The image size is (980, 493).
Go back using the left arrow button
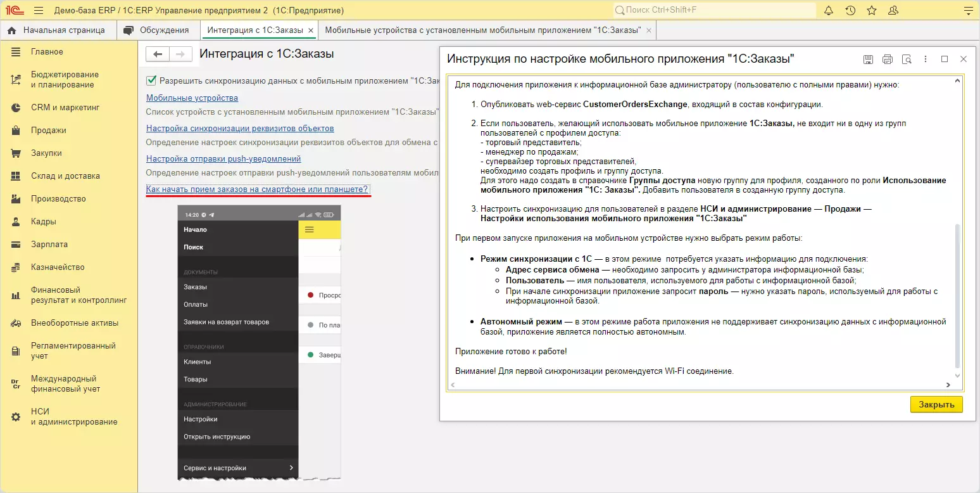[158, 54]
